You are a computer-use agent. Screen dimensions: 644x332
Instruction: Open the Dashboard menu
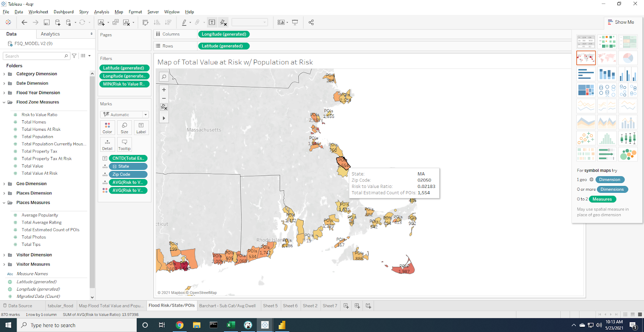(64, 12)
